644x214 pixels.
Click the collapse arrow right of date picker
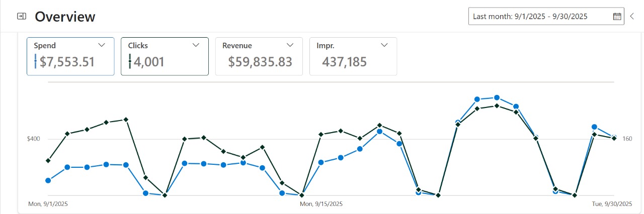[632, 16]
